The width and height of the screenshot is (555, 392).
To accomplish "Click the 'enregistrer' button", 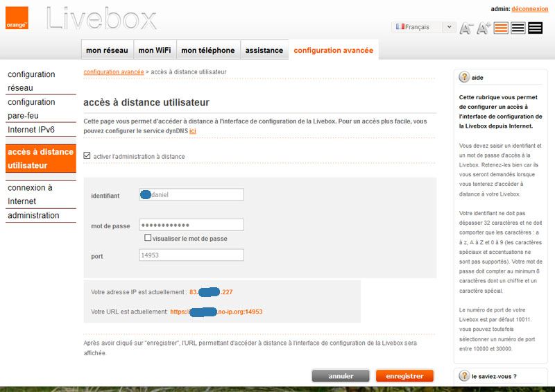I will click(x=404, y=376).
